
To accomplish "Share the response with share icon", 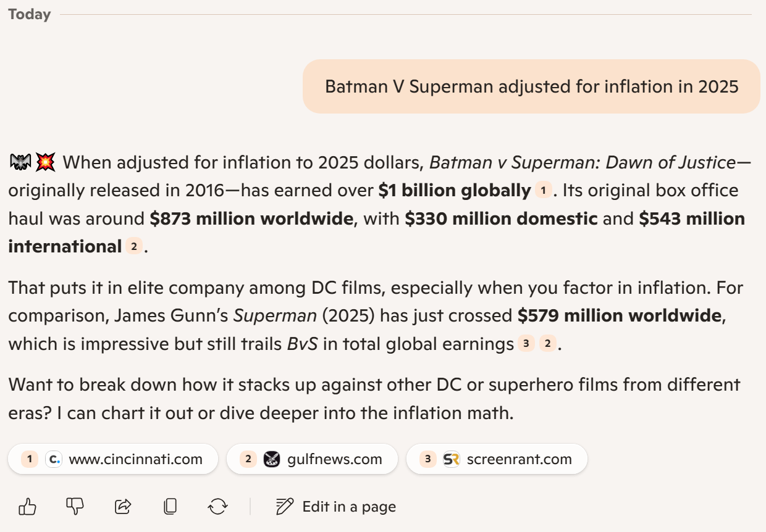I will click(x=123, y=507).
